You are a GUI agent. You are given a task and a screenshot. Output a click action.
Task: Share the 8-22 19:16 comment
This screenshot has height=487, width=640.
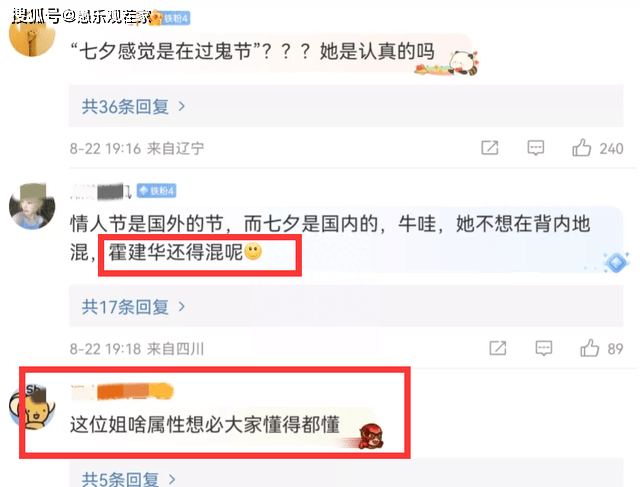pos(490,147)
